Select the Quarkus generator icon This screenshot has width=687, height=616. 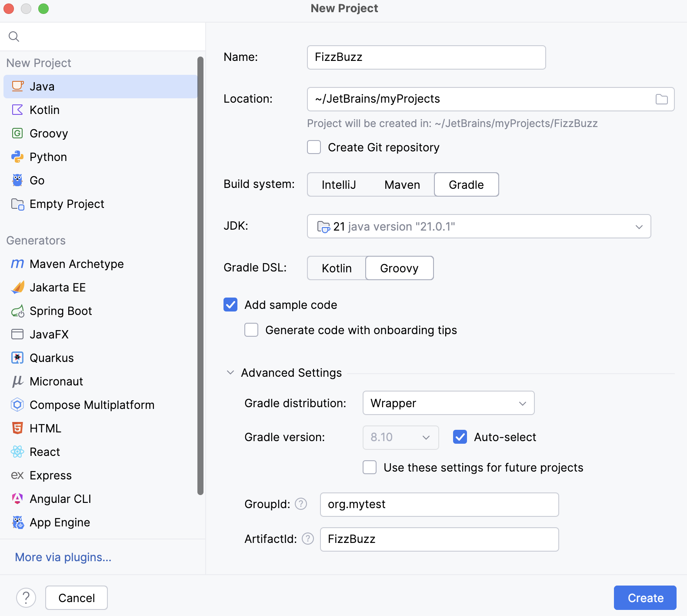pos(17,358)
